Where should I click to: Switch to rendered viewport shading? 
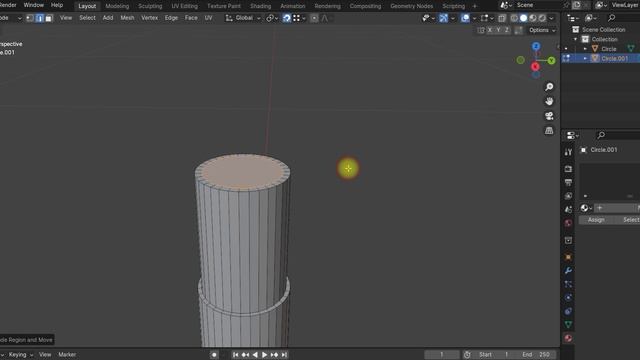[542, 18]
